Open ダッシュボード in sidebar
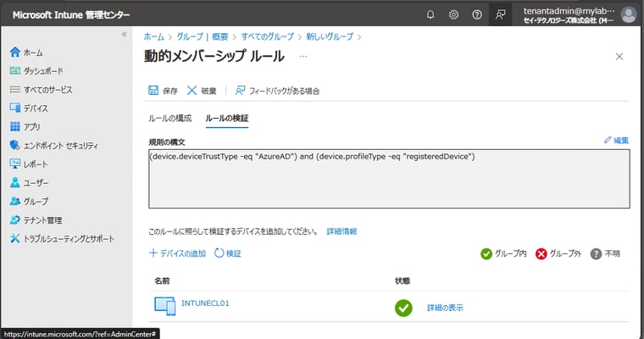Screen dimensions: 644x339 pos(36,71)
